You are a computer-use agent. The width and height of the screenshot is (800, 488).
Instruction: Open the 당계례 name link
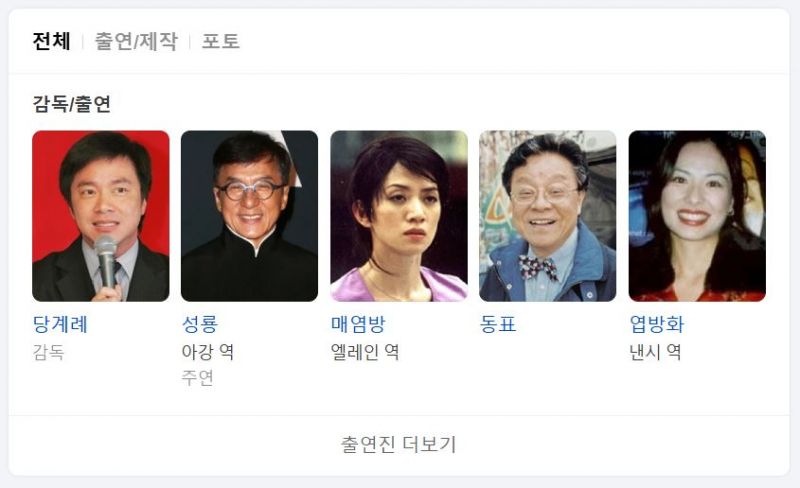[x=60, y=324]
